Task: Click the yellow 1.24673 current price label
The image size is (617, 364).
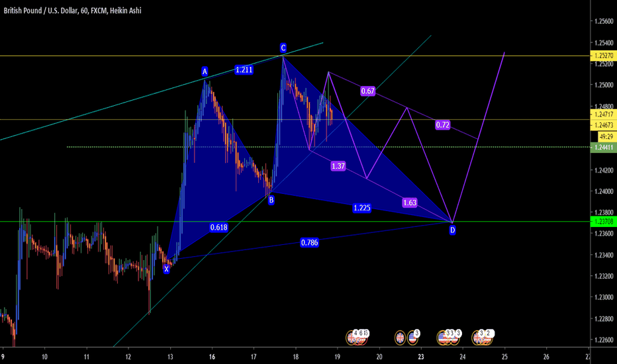Action: click(603, 125)
